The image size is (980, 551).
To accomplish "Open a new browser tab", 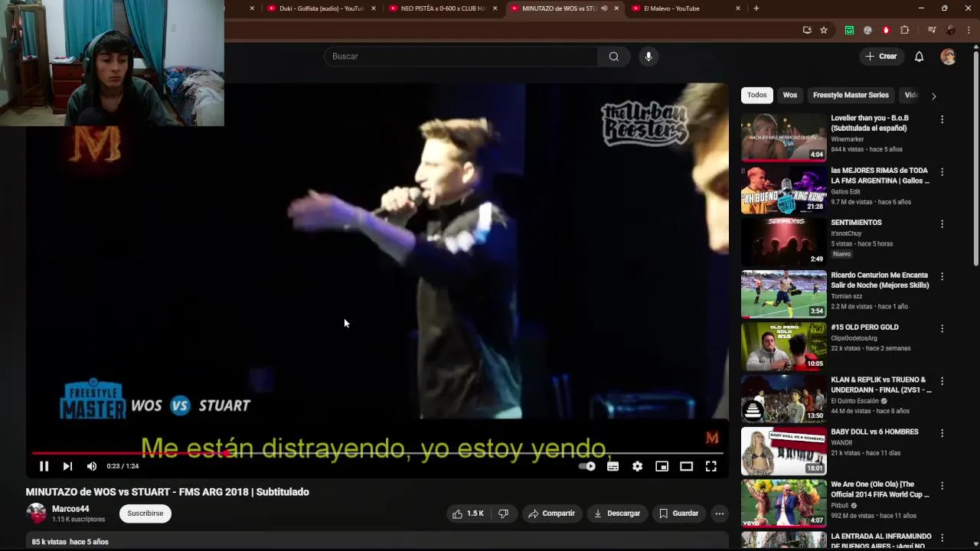I will [756, 8].
